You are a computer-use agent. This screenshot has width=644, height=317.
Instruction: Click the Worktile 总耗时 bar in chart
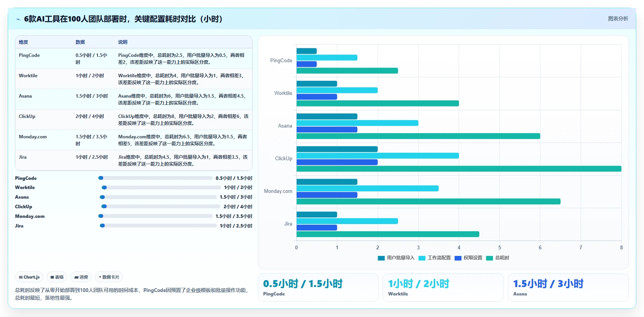[x=378, y=103]
